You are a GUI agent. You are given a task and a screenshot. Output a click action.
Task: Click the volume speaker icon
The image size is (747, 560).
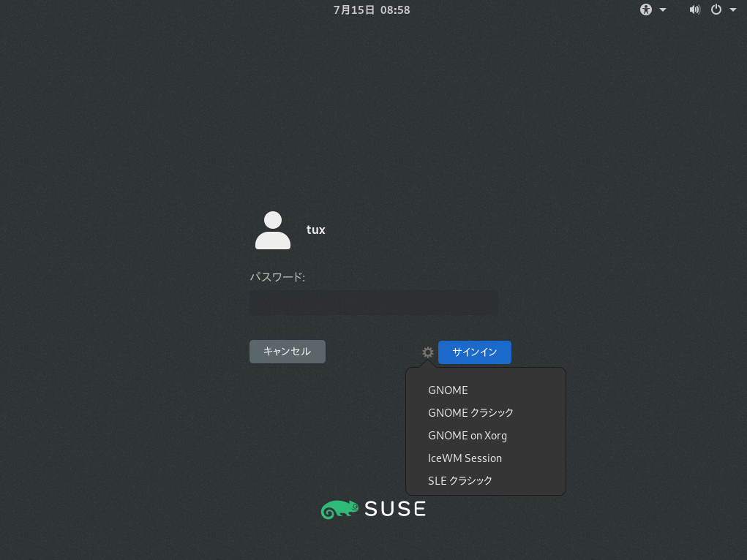[x=694, y=10]
